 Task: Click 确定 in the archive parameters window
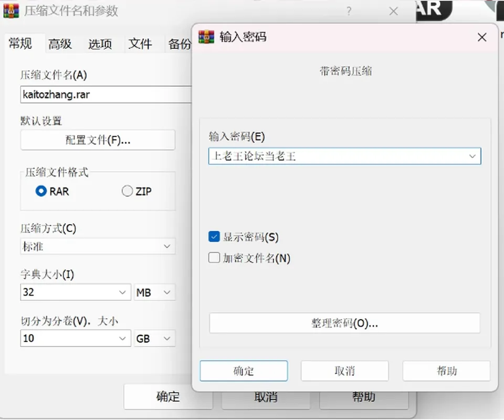click(168, 396)
